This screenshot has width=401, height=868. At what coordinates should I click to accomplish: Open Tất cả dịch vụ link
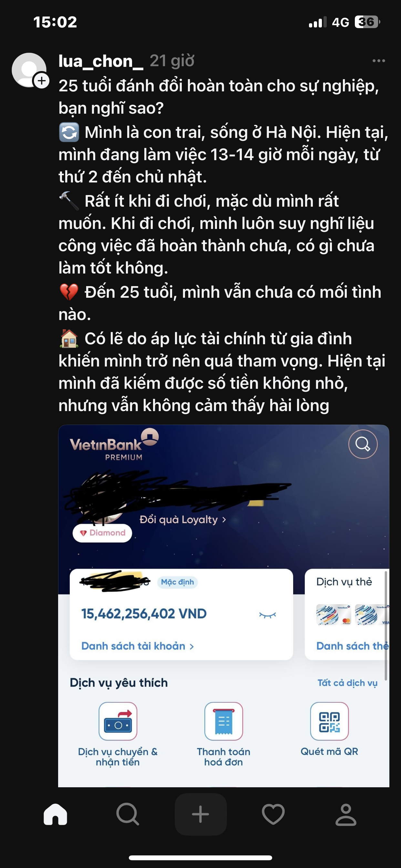point(347,683)
